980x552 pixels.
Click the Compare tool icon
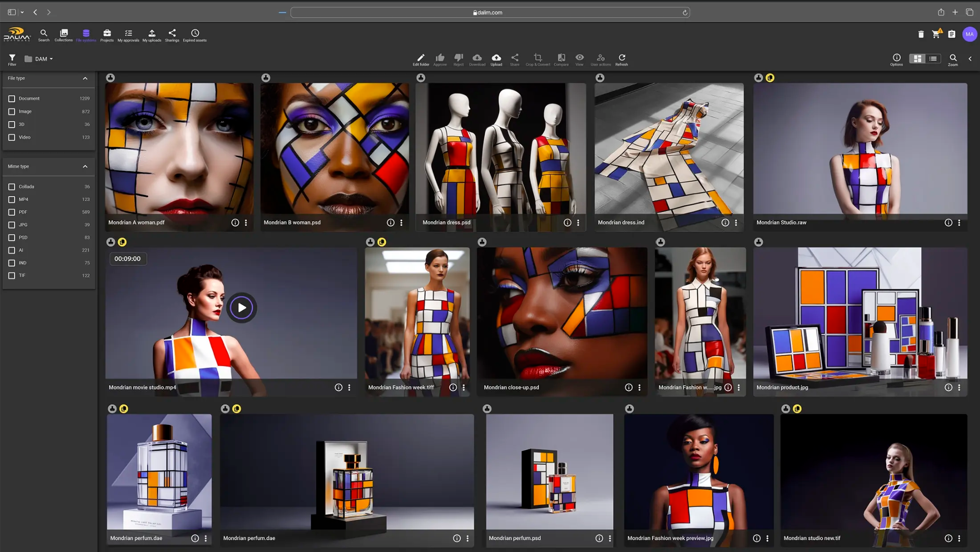(561, 59)
